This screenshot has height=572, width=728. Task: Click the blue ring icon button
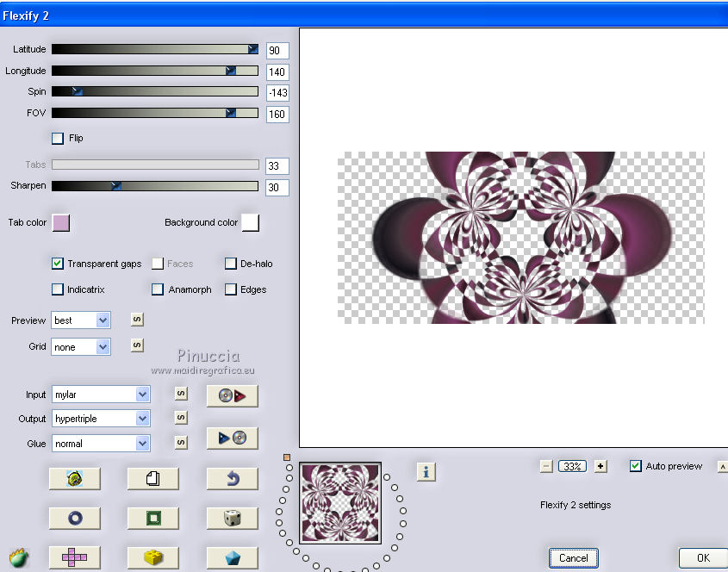pyautogui.click(x=74, y=518)
